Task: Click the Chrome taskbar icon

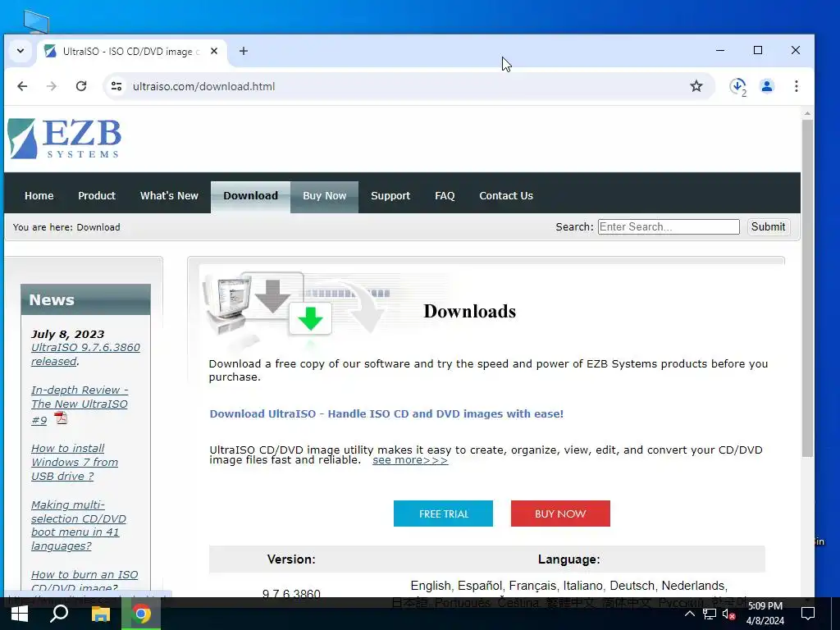Action: point(141,614)
